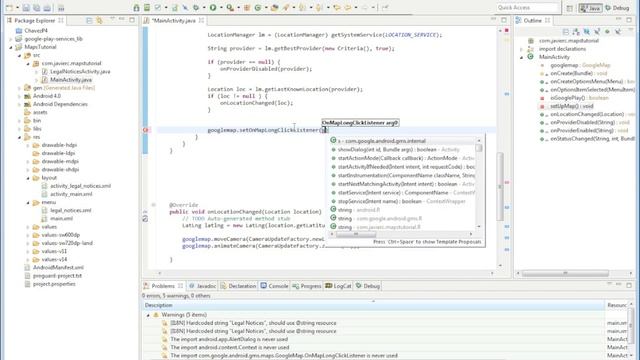Collapse the layout folder

click(x=28, y=178)
